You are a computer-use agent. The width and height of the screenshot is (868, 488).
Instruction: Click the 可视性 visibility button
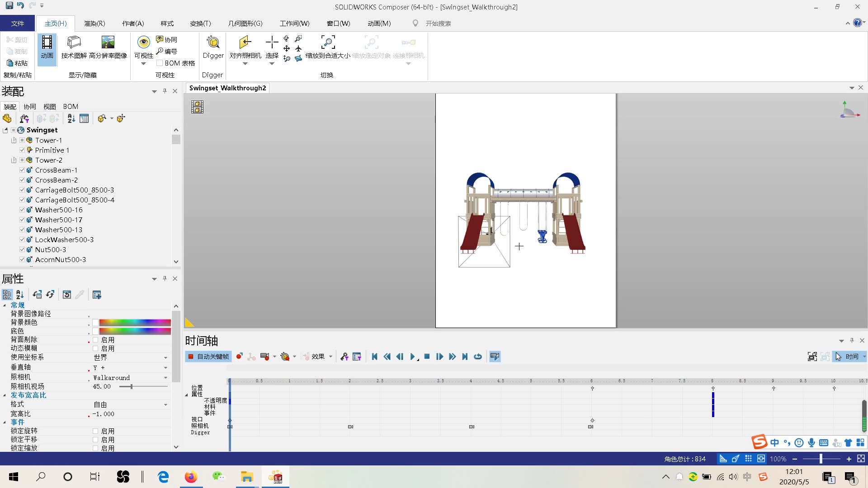coord(143,43)
